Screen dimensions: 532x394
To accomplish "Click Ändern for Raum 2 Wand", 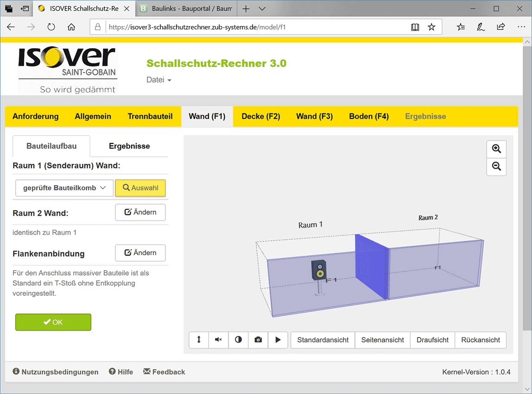I will pyautogui.click(x=140, y=212).
